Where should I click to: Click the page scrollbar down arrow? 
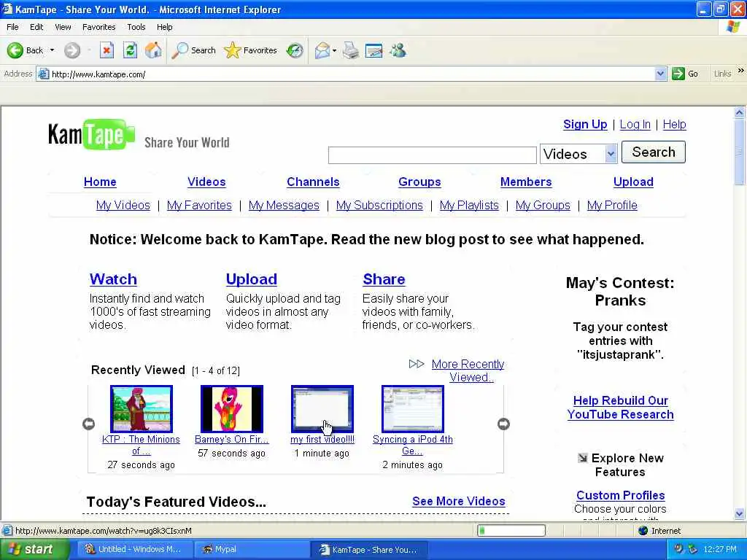pyautogui.click(x=740, y=513)
